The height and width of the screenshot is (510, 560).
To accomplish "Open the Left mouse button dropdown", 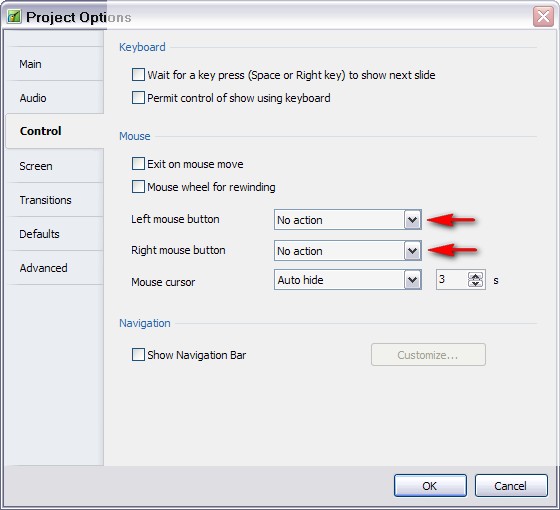I will 348,220.
